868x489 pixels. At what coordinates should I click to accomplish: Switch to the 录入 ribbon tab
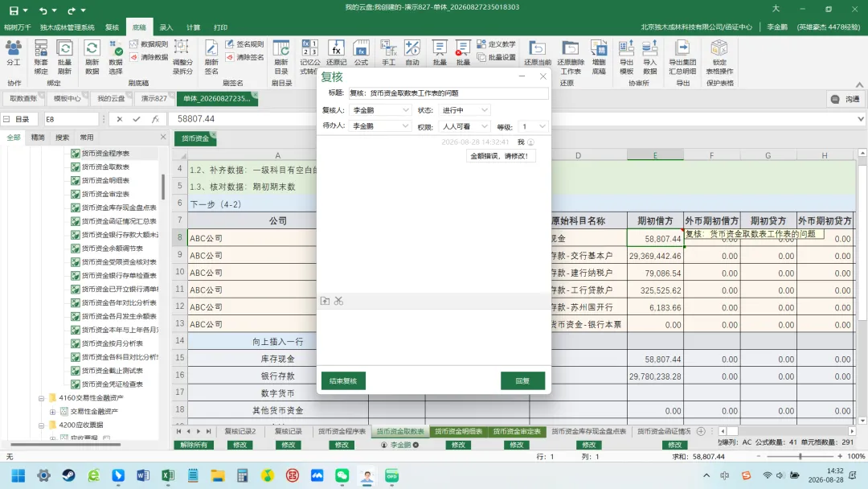coord(166,27)
